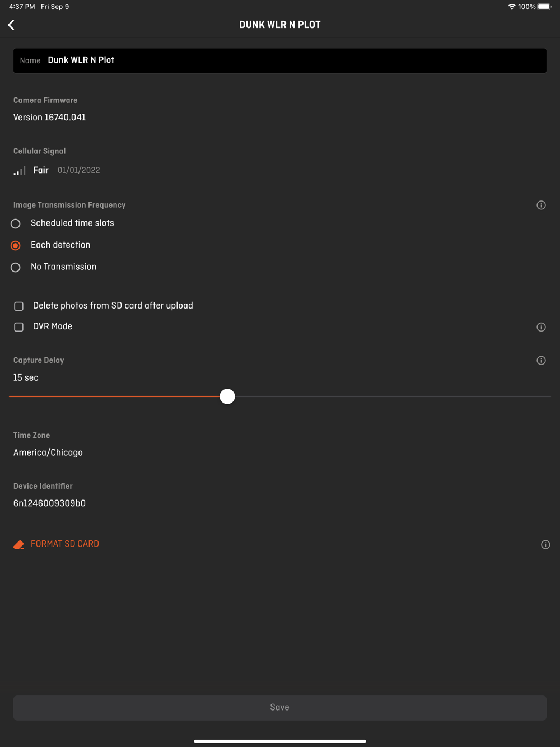Click FORMAT SD CARD link
This screenshot has height=747, width=560.
(65, 544)
